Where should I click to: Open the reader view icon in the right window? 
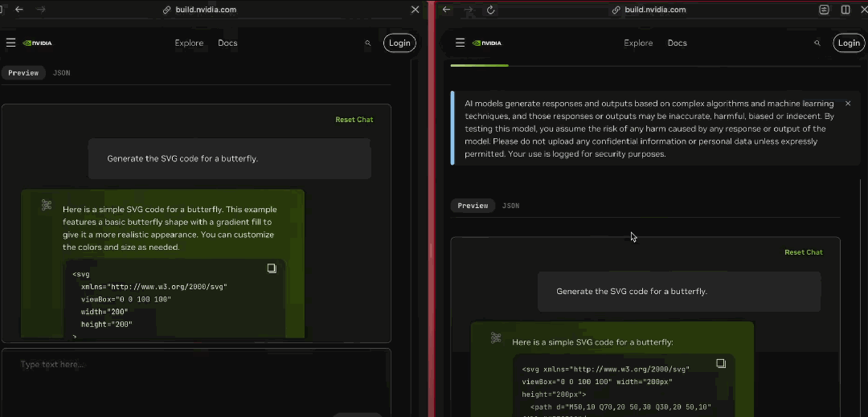[825, 10]
